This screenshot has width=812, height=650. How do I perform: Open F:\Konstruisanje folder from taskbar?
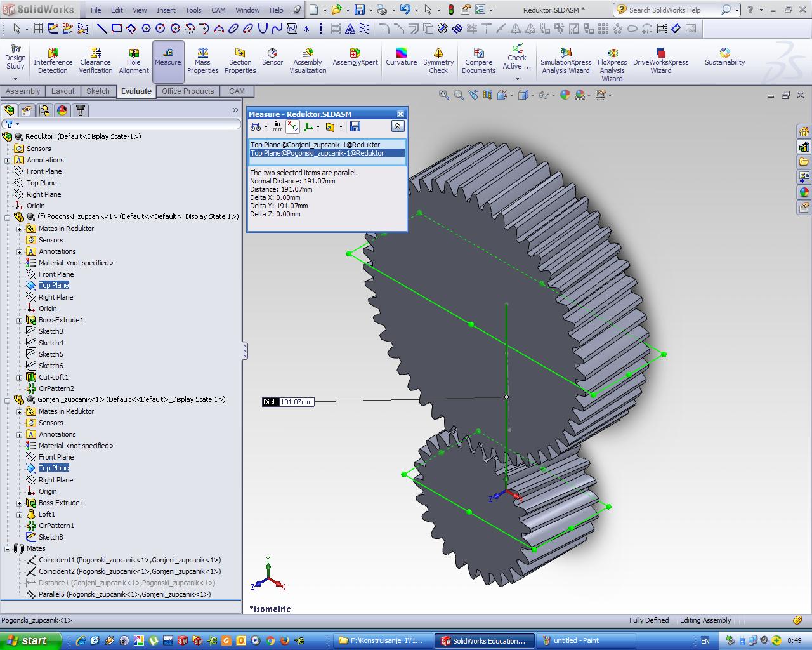pos(383,640)
